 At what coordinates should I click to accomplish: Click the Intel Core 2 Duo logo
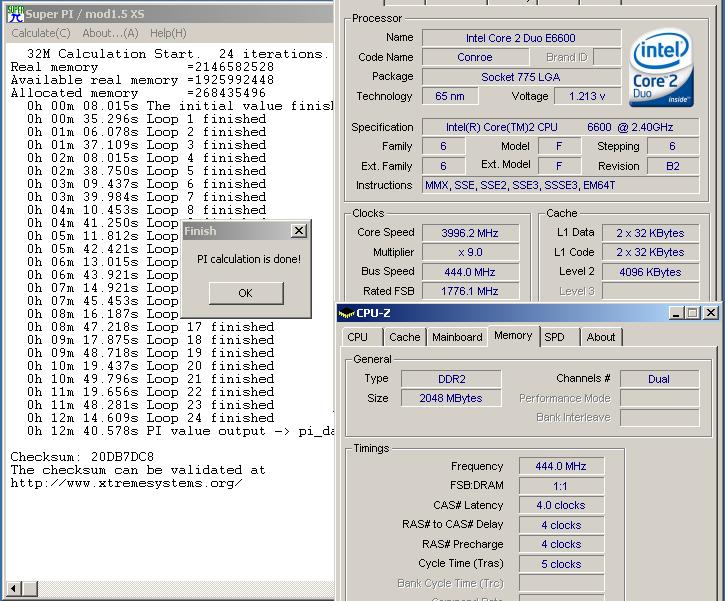click(x=661, y=68)
